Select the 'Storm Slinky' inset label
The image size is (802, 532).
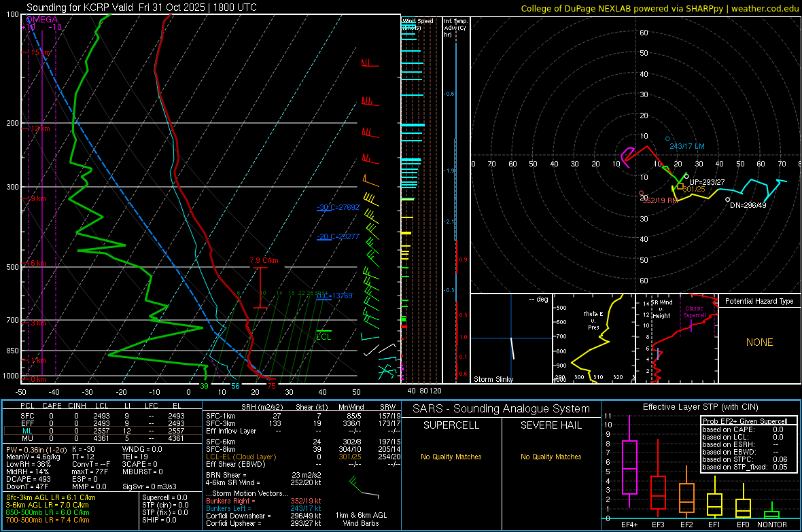[493, 379]
